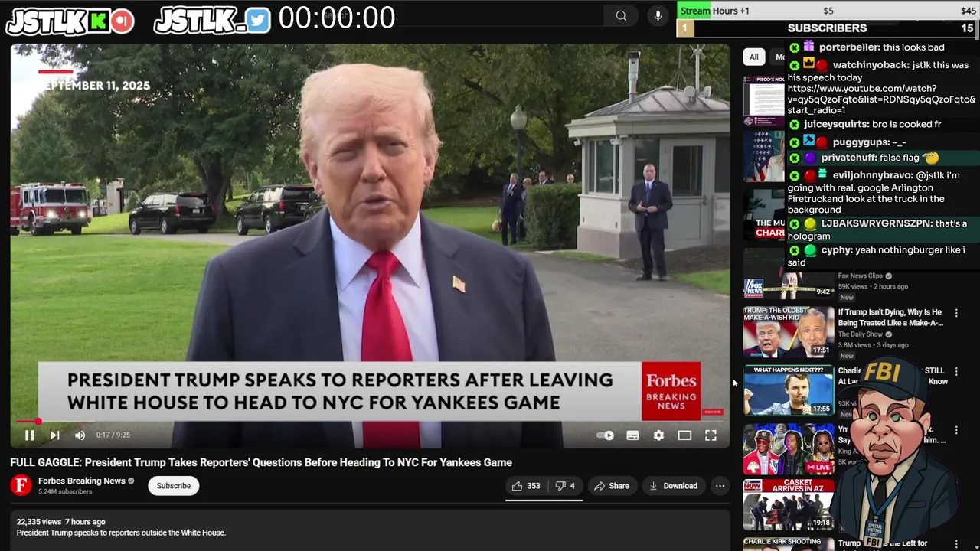Click description text about reporters outside White House
The width and height of the screenshot is (980, 551).
pos(121,533)
